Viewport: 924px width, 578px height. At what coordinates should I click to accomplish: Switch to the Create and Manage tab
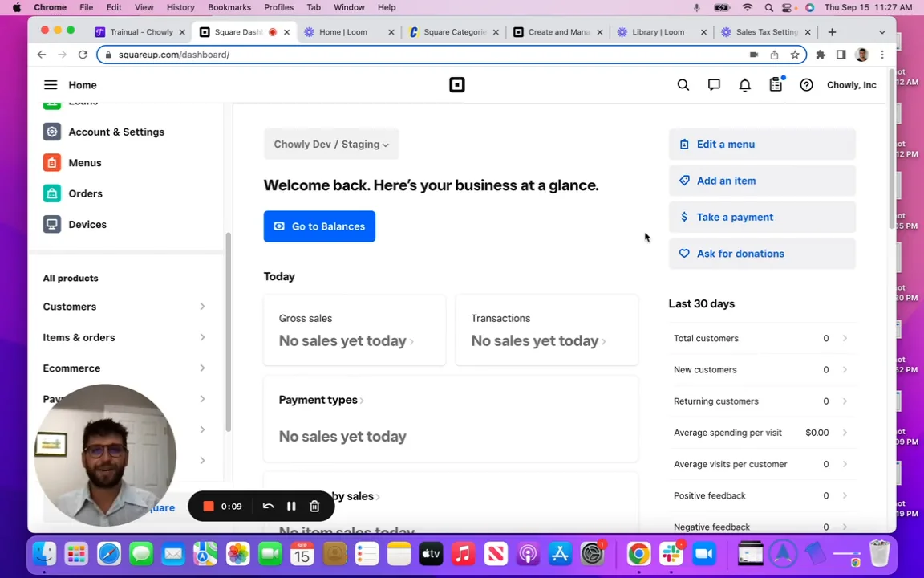557,32
